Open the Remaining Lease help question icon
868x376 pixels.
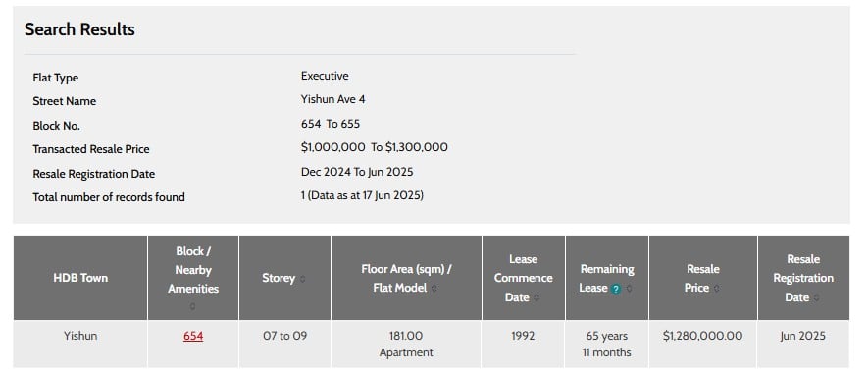tap(616, 289)
